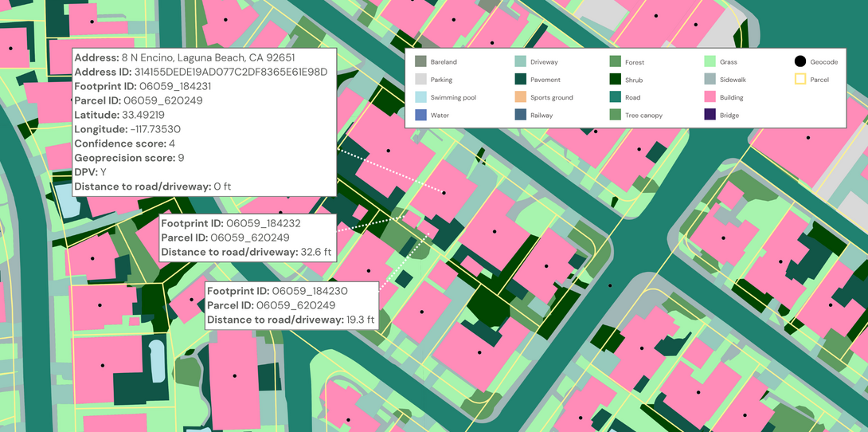Image resolution: width=868 pixels, height=432 pixels.
Task: Click the DPV: Y line
Action: coord(90,172)
